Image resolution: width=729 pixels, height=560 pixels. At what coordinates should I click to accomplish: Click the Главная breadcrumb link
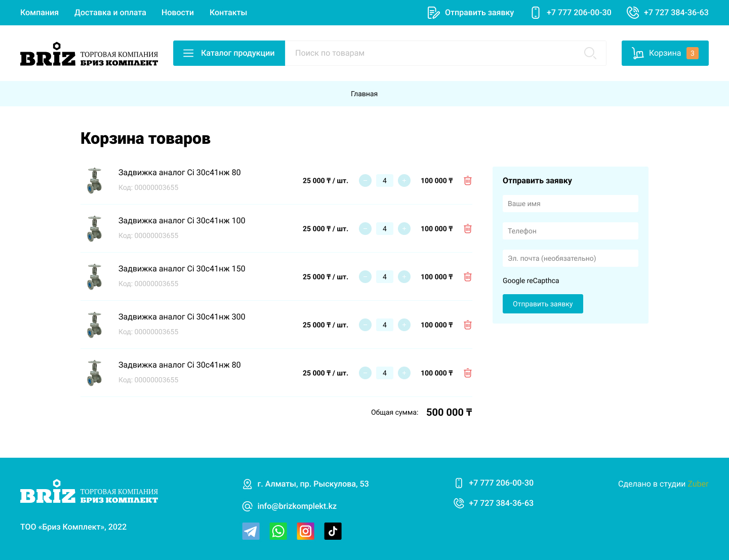(364, 94)
